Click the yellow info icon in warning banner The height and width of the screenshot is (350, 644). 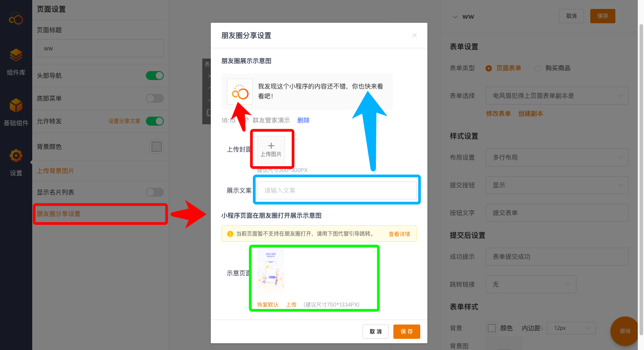[x=230, y=234]
